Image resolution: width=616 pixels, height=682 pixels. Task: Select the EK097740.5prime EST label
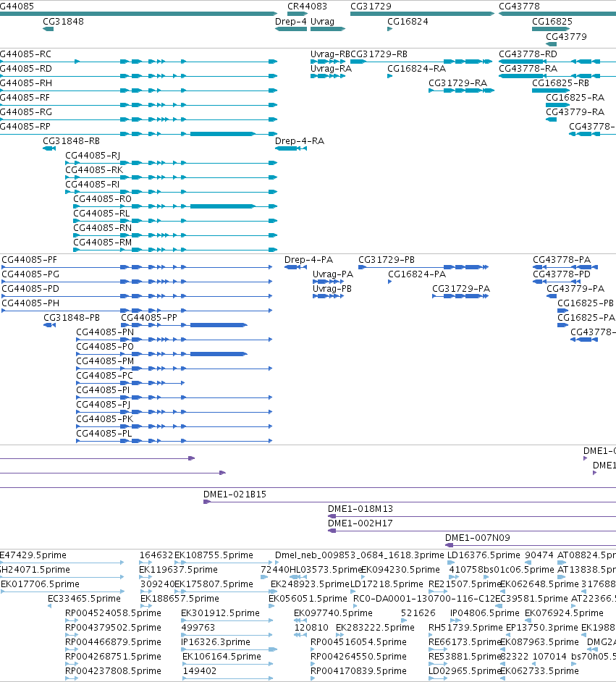pos(334,612)
